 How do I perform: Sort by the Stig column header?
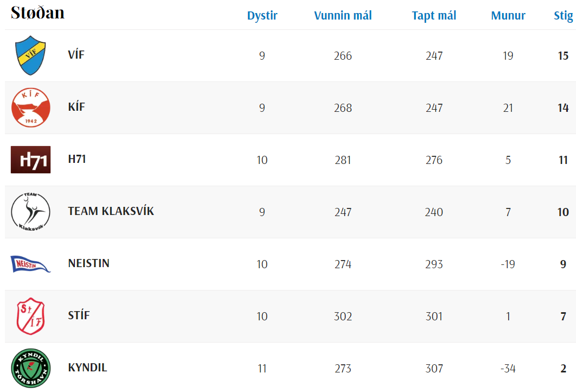click(563, 16)
